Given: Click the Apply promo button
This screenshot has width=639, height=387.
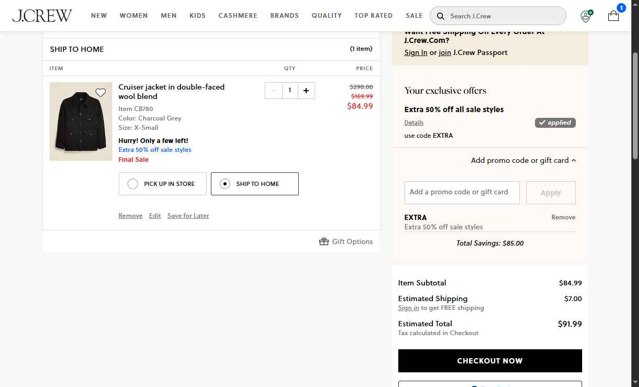Looking at the screenshot, I should (551, 193).
